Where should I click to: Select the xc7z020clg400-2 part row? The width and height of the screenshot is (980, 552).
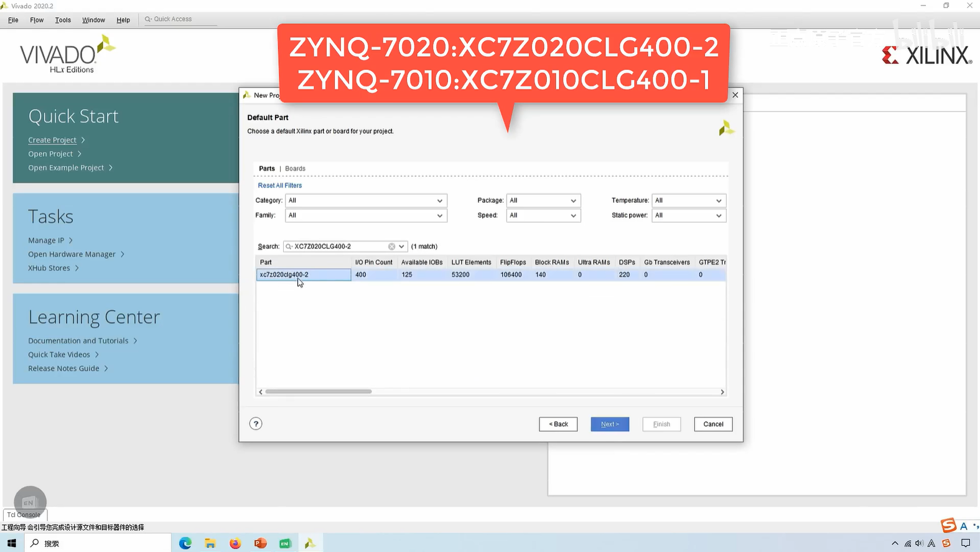point(491,274)
